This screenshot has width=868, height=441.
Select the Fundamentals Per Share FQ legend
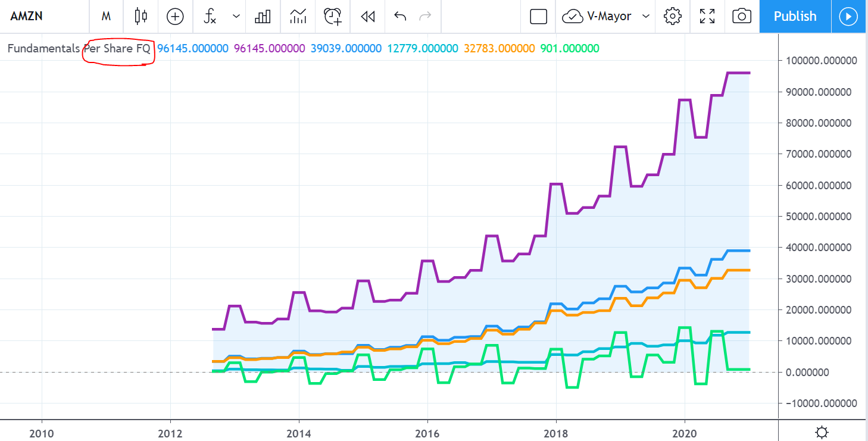click(79, 48)
